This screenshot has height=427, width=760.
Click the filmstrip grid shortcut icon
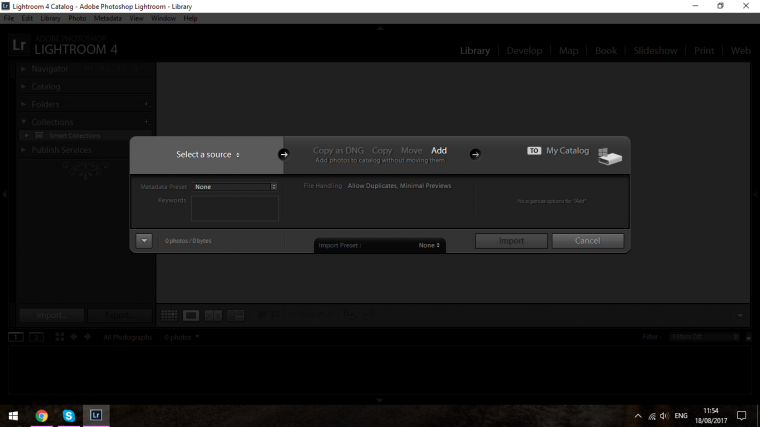60,337
